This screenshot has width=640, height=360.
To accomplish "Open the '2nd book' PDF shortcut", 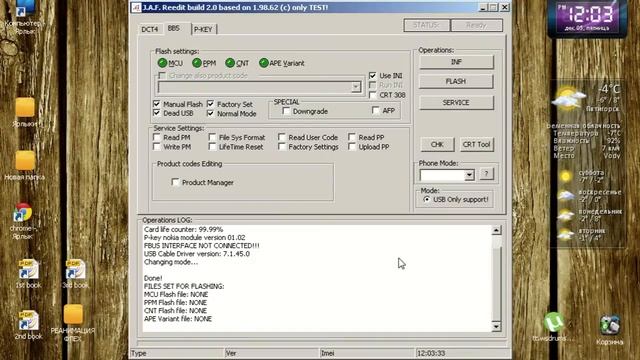I will (x=28, y=321).
